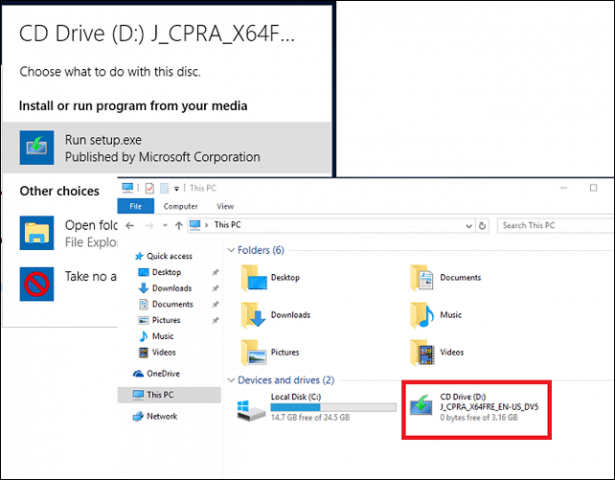This screenshot has height=480, width=615.
Task: Click the red prohibited take-no-action icon
Action: 37,284
